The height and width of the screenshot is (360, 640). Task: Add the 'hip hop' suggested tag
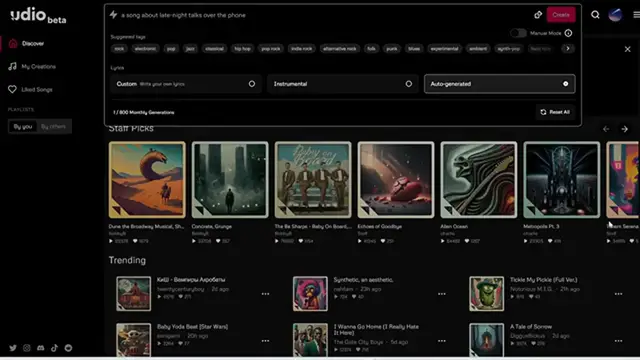coord(242,49)
